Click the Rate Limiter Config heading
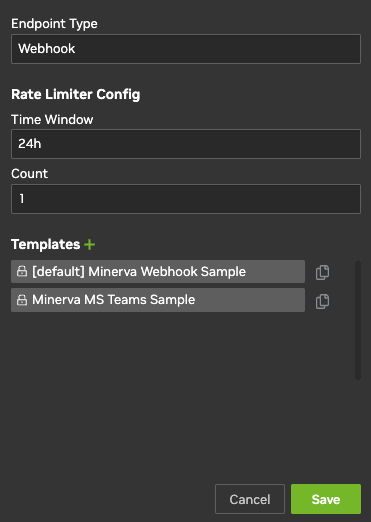Viewport: 371px width, 522px height. [x=76, y=94]
